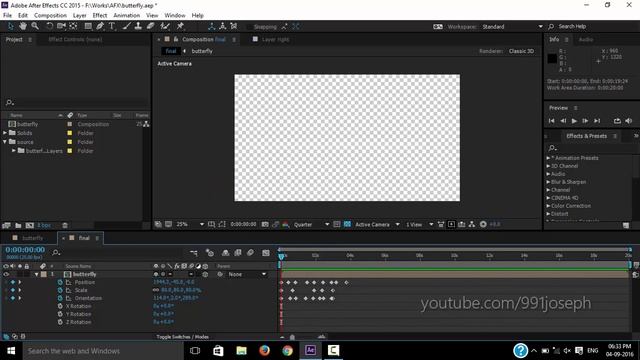This screenshot has height=360, width=640.
Task: Open the composition mini-flowchart in timeline
Action: [x=194, y=253]
